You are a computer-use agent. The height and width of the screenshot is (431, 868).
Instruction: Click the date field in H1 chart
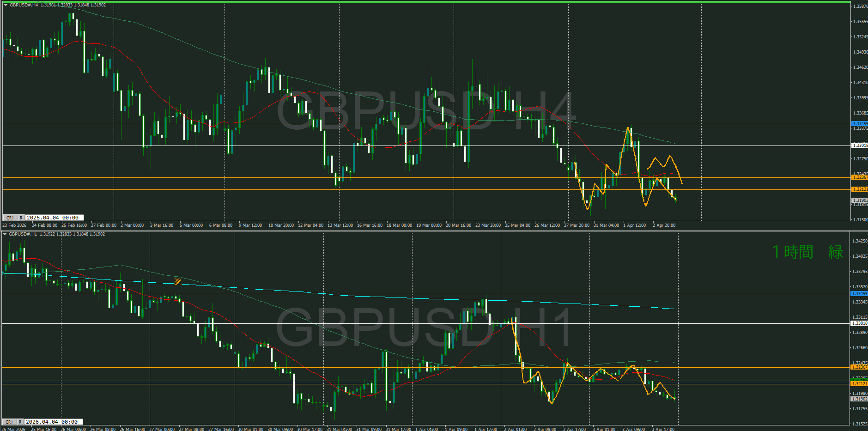[53, 422]
